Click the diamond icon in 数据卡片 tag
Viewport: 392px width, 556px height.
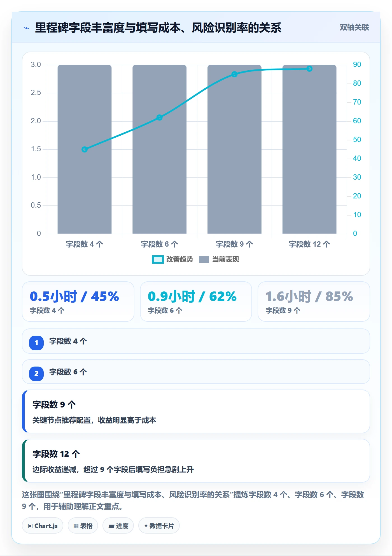point(146,526)
